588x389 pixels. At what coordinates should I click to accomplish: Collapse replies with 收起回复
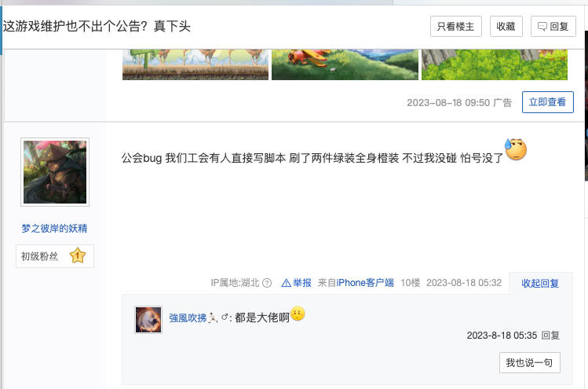tap(540, 283)
